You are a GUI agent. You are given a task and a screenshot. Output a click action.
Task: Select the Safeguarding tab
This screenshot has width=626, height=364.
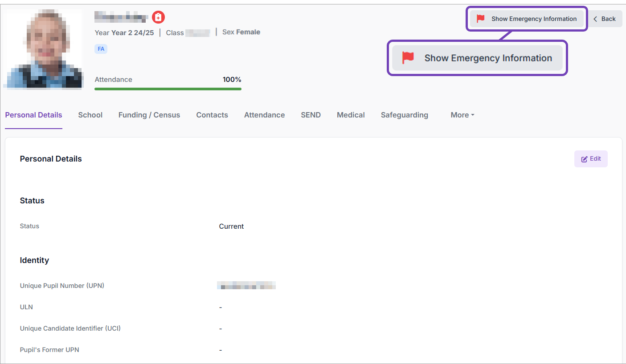click(x=404, y=115)
